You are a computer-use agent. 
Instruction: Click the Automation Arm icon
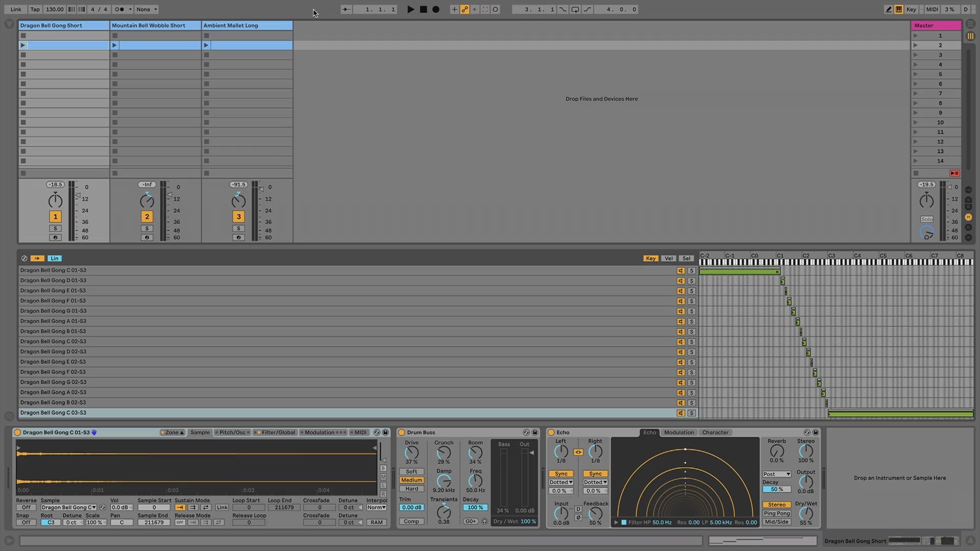(464, 9)
